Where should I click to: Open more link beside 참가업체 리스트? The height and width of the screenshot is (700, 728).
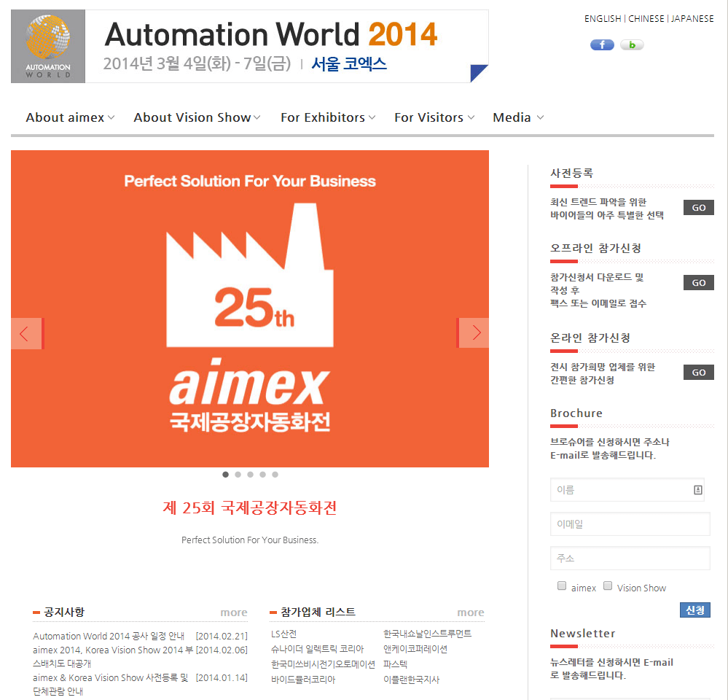[470, 612]
